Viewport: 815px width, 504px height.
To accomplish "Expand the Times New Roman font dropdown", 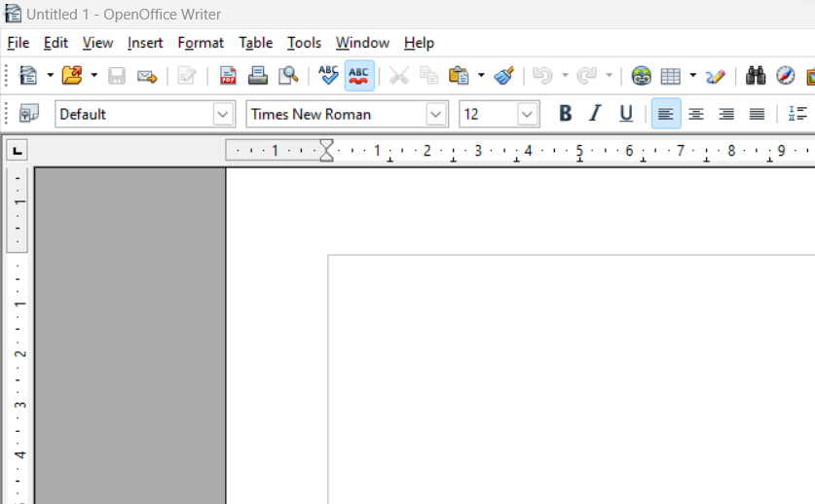I will click(436, 114).
